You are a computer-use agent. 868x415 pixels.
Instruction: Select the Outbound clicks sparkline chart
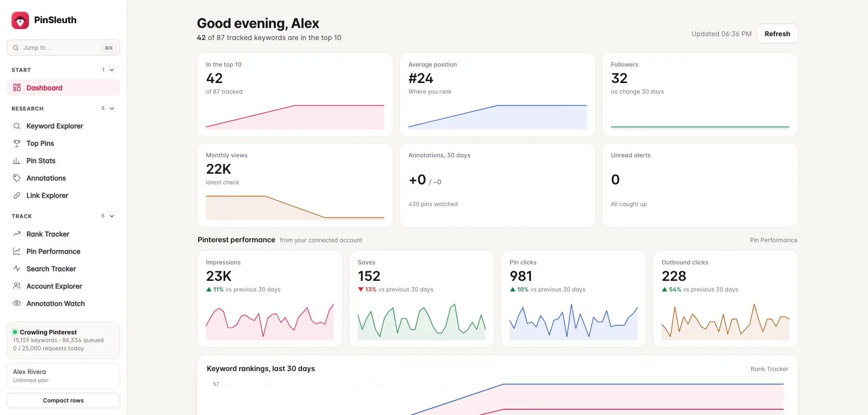725,321
